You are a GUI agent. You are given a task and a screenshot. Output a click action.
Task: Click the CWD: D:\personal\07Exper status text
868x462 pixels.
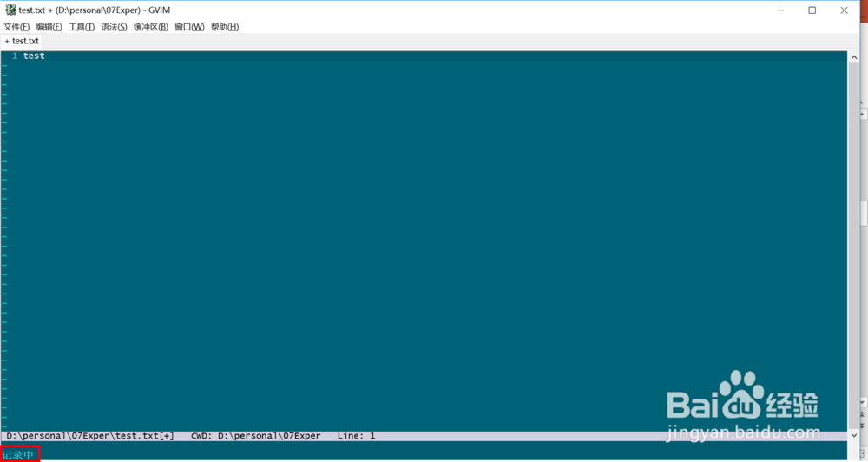pos(256,436)
